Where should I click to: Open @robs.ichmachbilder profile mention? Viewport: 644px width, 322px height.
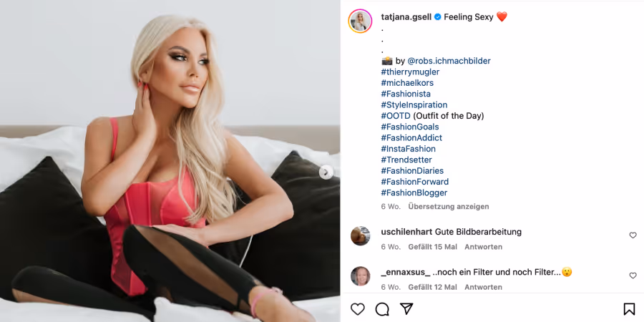pos(449,62)
